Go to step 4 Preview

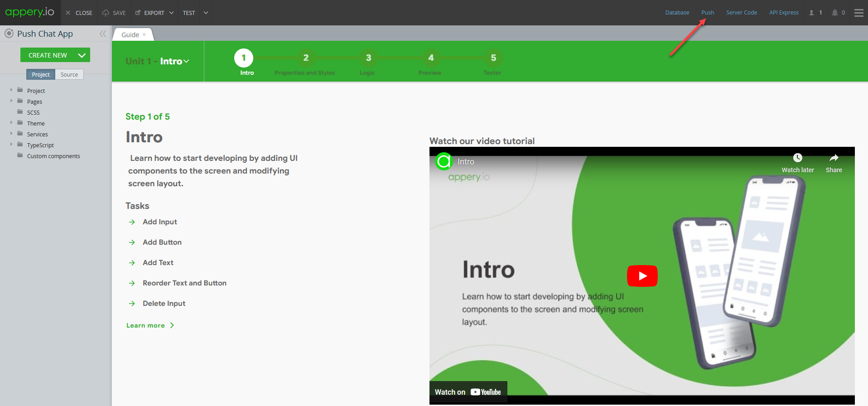click(x=431, y=58)
